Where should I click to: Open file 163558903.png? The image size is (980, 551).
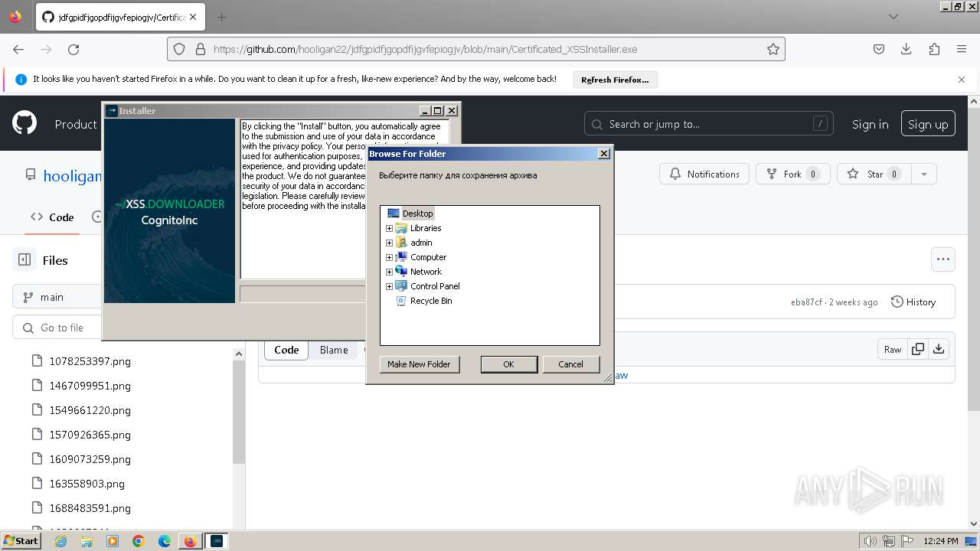pyautogui.click(x=87, y=484)
